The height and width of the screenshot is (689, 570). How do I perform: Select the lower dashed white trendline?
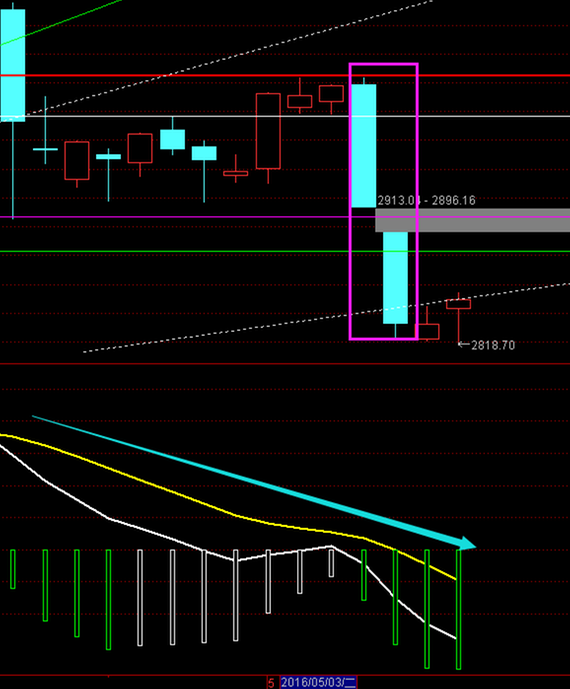tap(325, 318)
